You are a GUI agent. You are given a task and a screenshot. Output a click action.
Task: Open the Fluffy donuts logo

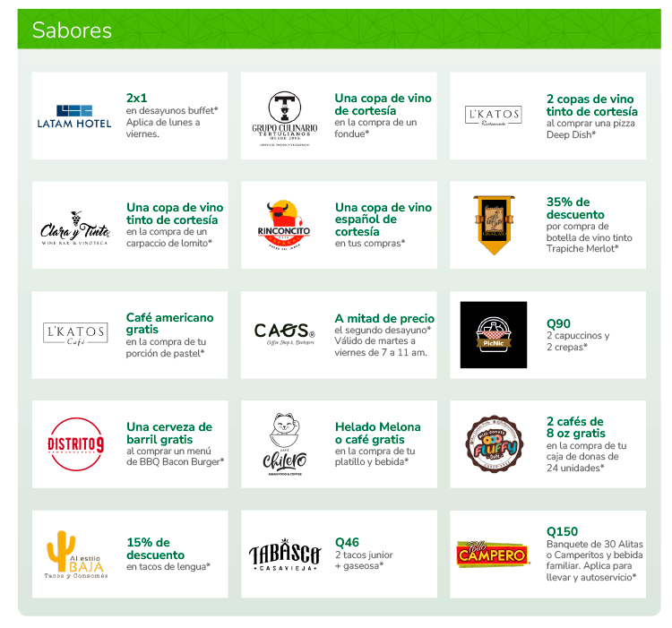(494, 443)
